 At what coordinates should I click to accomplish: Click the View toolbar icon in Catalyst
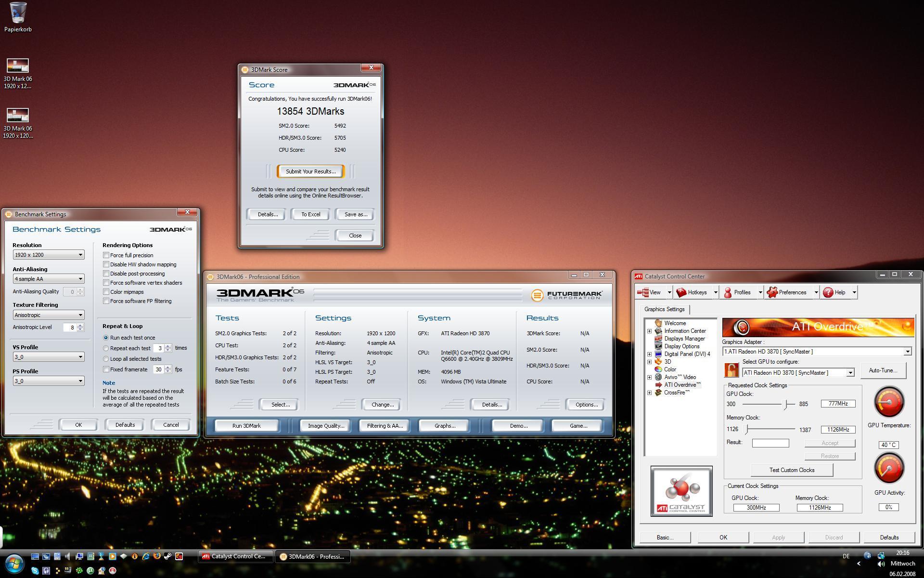pos(642,292)
